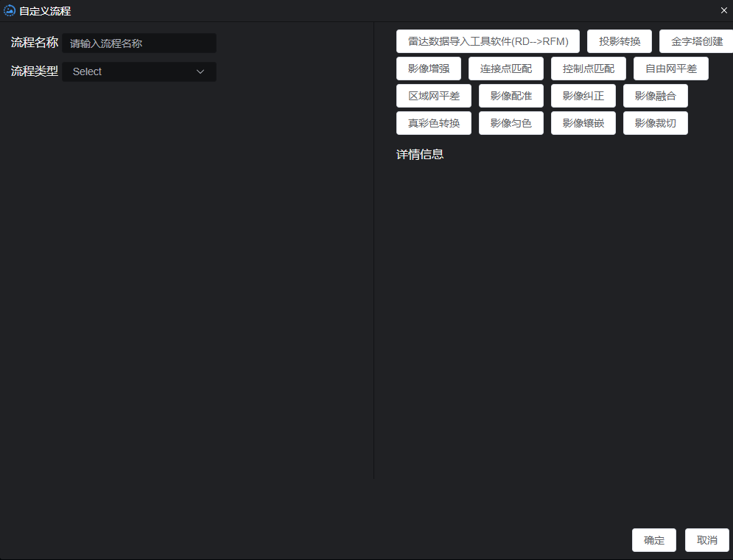Click the 真彩色转换 button

[433, 123]
